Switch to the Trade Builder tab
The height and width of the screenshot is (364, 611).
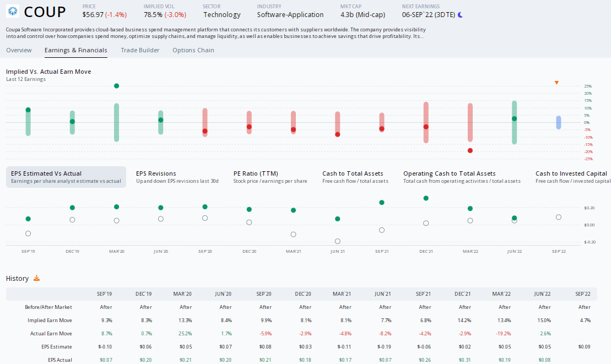(140, 50)
